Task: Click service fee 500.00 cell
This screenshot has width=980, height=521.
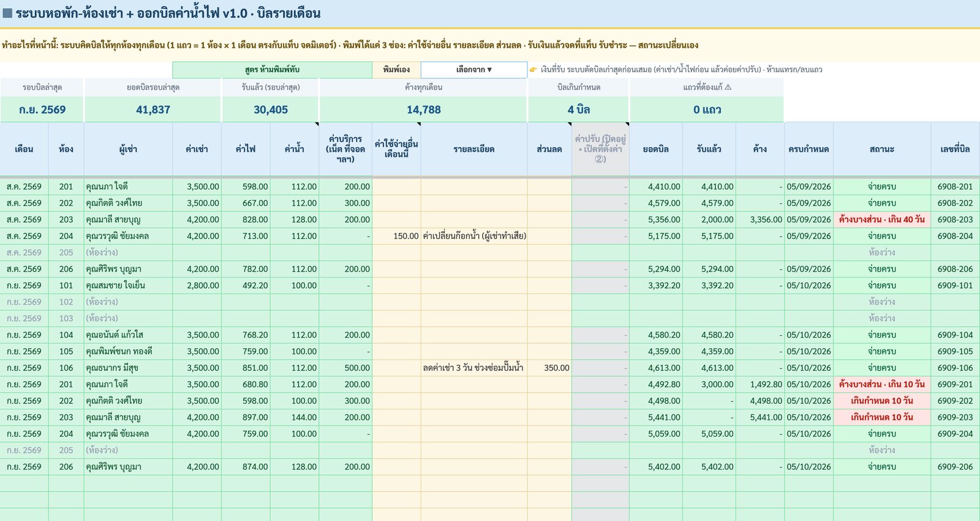Action: (345, 368)
